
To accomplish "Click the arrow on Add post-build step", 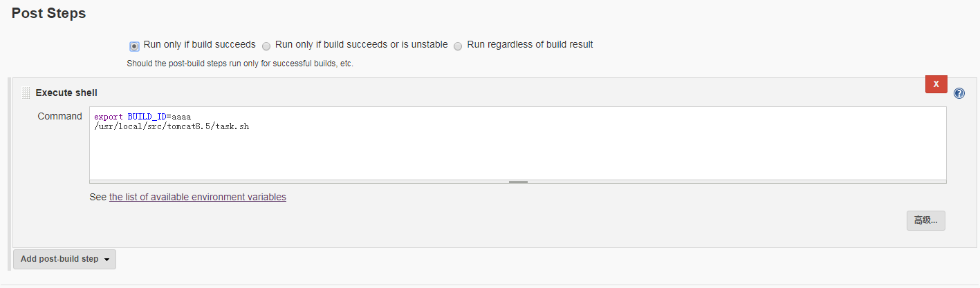I will coord(107,260).
